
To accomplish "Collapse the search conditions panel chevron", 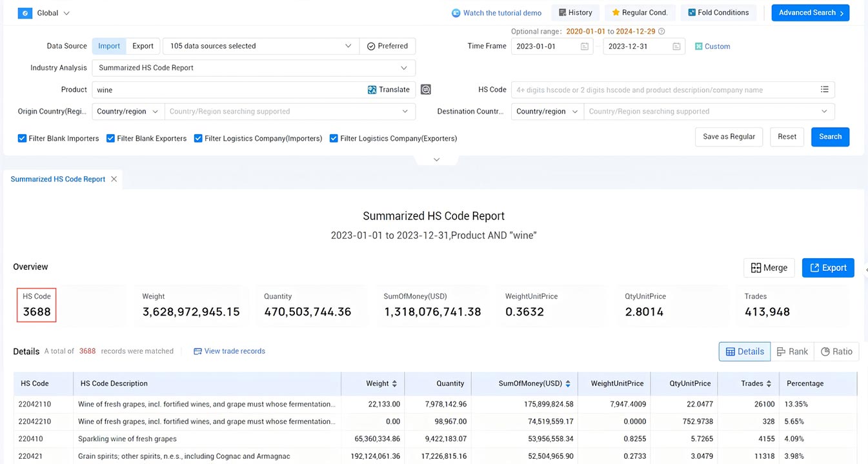I will coord(436,159).
